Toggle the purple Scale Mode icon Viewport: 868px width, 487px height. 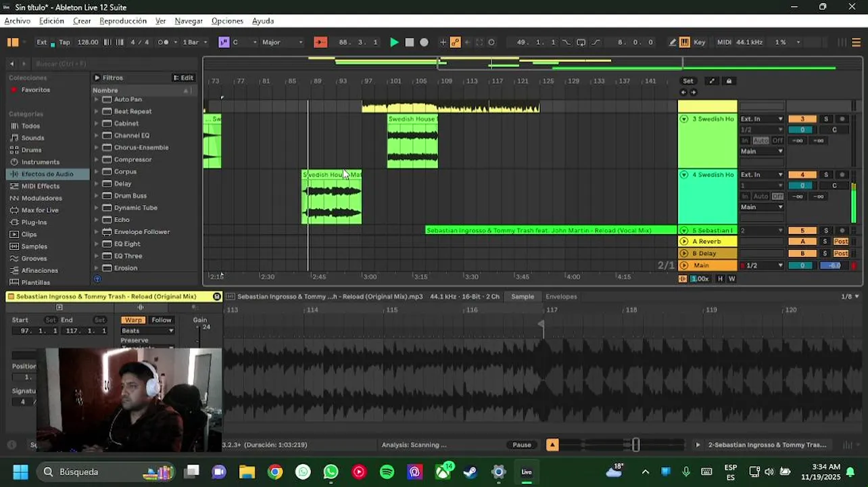point(224,42)
